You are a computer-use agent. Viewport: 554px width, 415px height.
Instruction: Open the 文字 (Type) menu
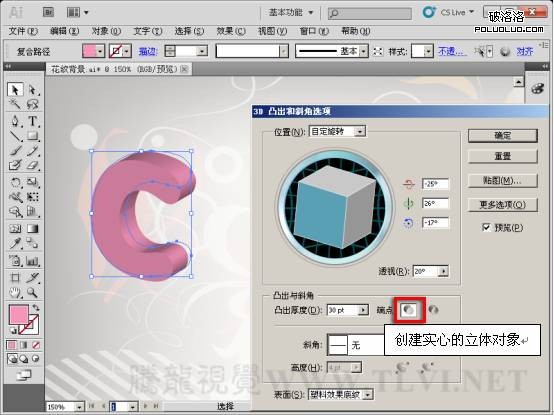[x=148, y=31]
